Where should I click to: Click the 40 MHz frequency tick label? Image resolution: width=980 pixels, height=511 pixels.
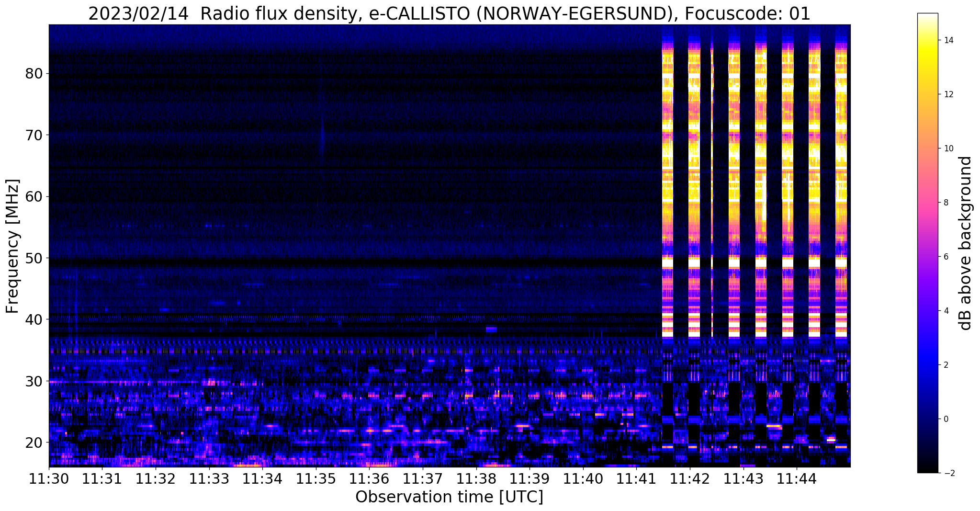[x=34, y=319]
